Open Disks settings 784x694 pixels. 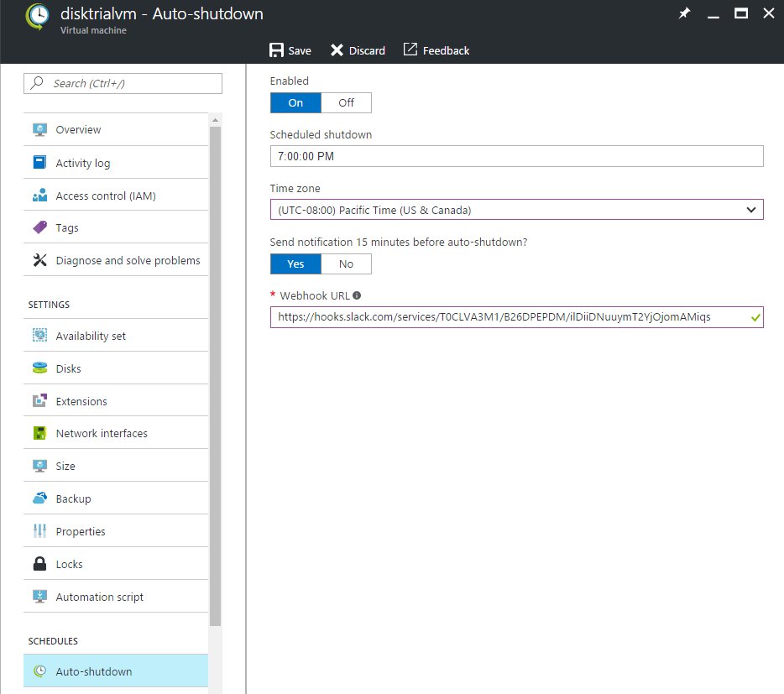pos(116,368)
